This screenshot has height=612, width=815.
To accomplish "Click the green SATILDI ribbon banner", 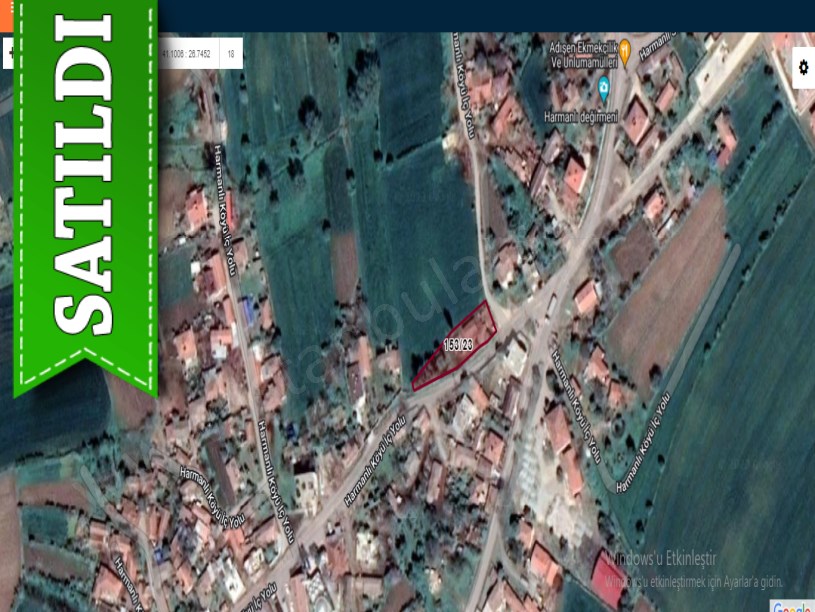I will coord(85,190).
